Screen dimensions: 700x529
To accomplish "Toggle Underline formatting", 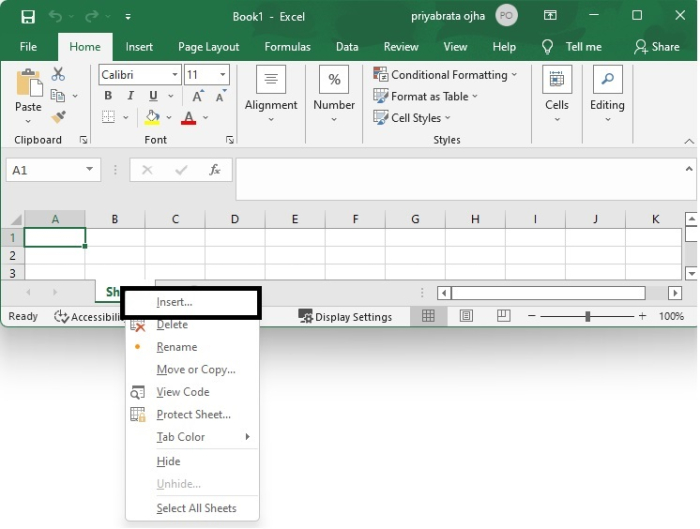I will point(147,96).
